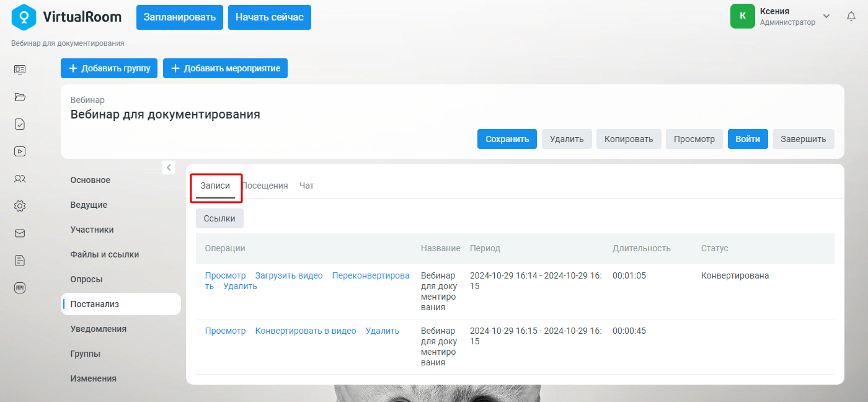Viewport: 868px width, 402px height.
Task: Click the Войти button
Action: (748, 139)
